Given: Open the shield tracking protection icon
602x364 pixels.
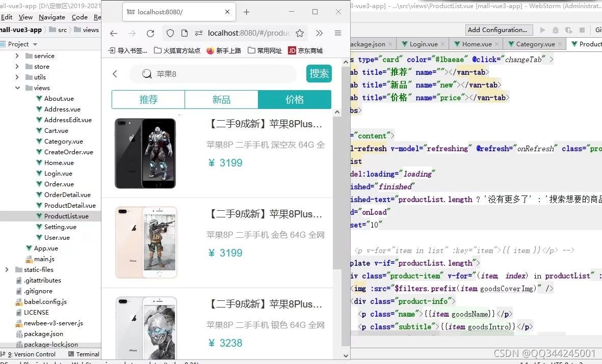Looking at the screenshot, I should (170, 34).
